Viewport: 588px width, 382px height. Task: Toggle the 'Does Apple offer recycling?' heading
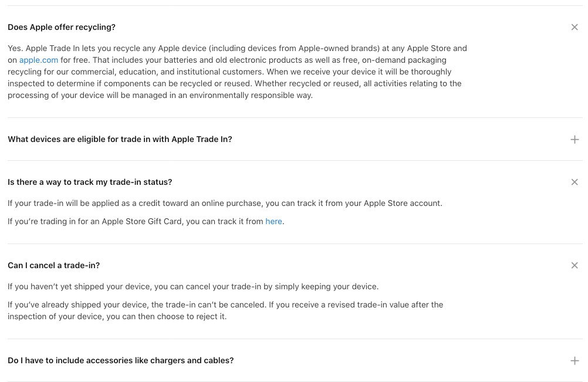tap(62, 28)
